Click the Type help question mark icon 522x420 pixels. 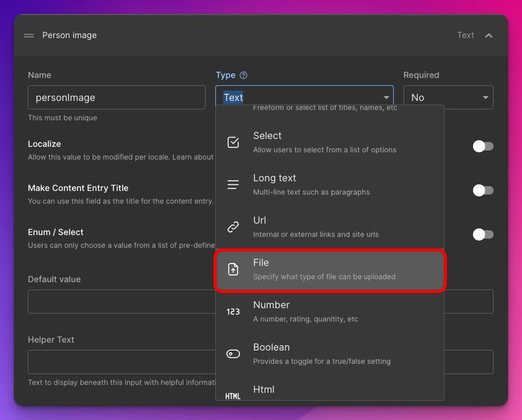click(243, 76)
